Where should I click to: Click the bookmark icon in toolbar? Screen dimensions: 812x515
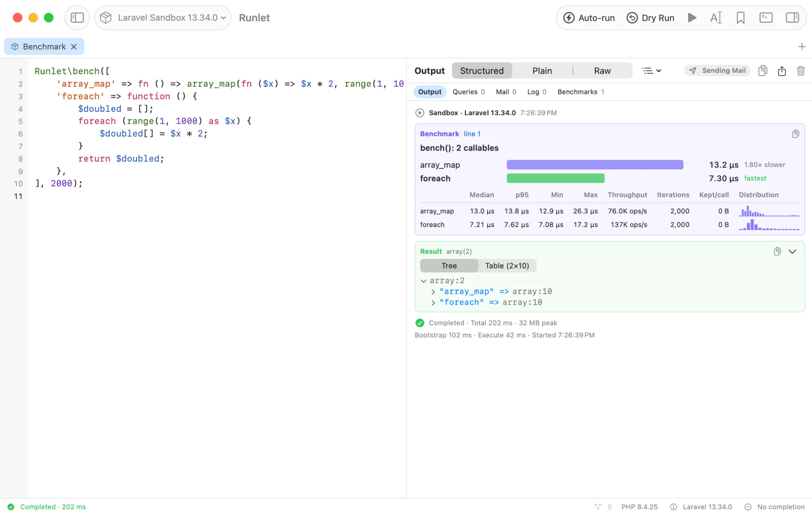tap(740, 18)
